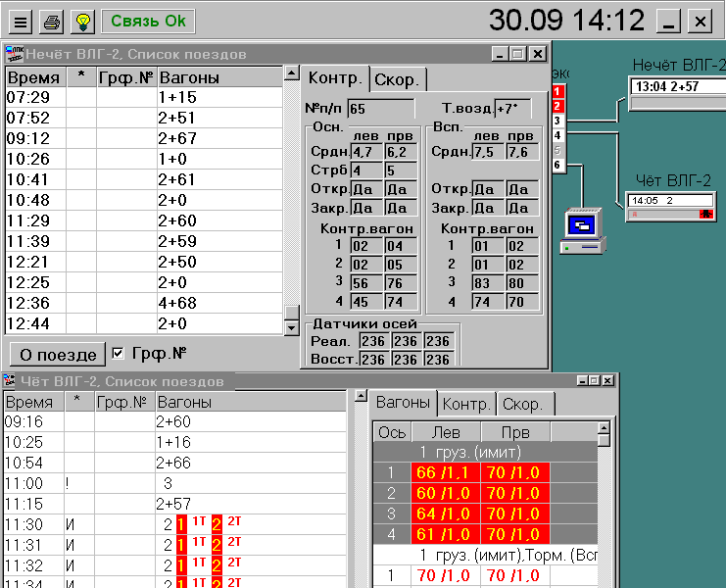This screenshot has height=588, width=726.
Task: Click Чёт window title bar icon
Action: pos(9,380)
